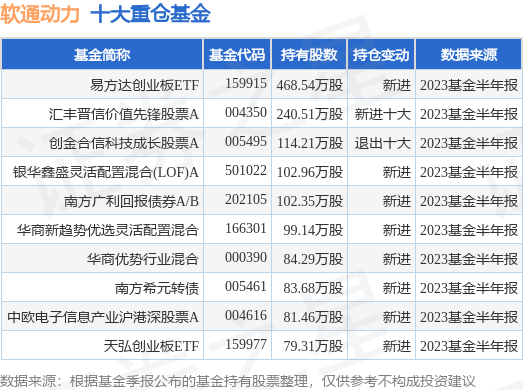
Task: Click the 基金简称 column header
Action: (x=102, y=55)
